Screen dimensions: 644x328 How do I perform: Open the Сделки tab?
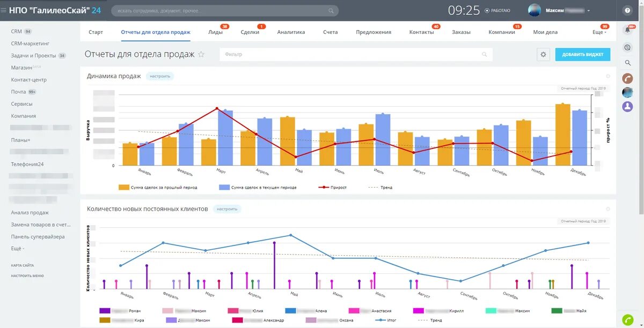250,32
